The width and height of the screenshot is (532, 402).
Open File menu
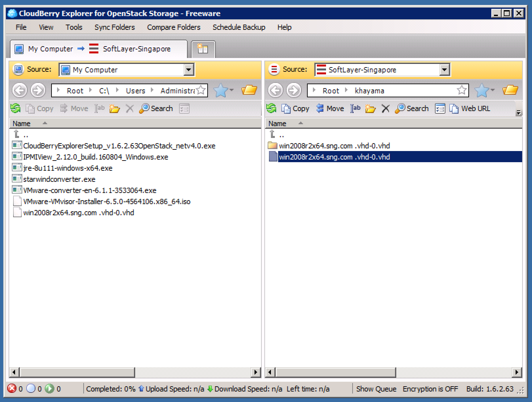pyautogui.click(x=21, y=27)
